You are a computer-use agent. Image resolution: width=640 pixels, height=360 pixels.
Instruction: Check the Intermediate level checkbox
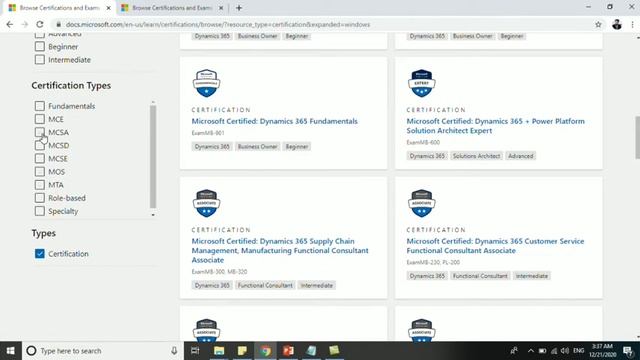[x=40, y=60]
